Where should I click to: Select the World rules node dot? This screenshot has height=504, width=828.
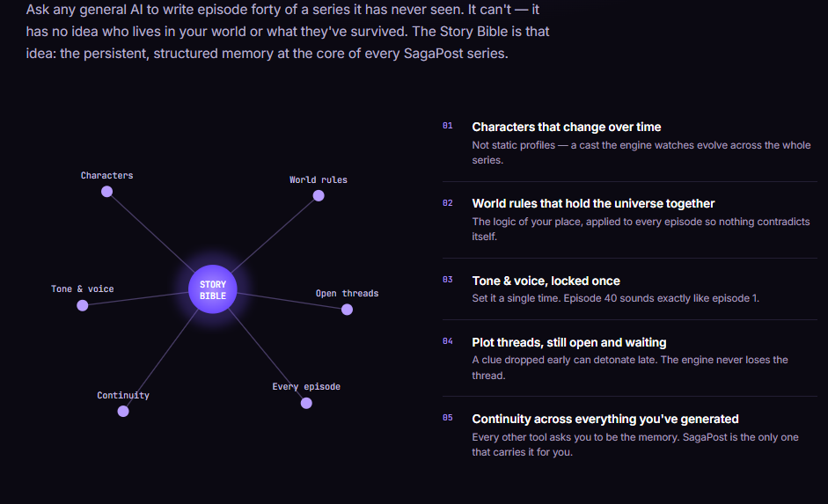point(319,196)
